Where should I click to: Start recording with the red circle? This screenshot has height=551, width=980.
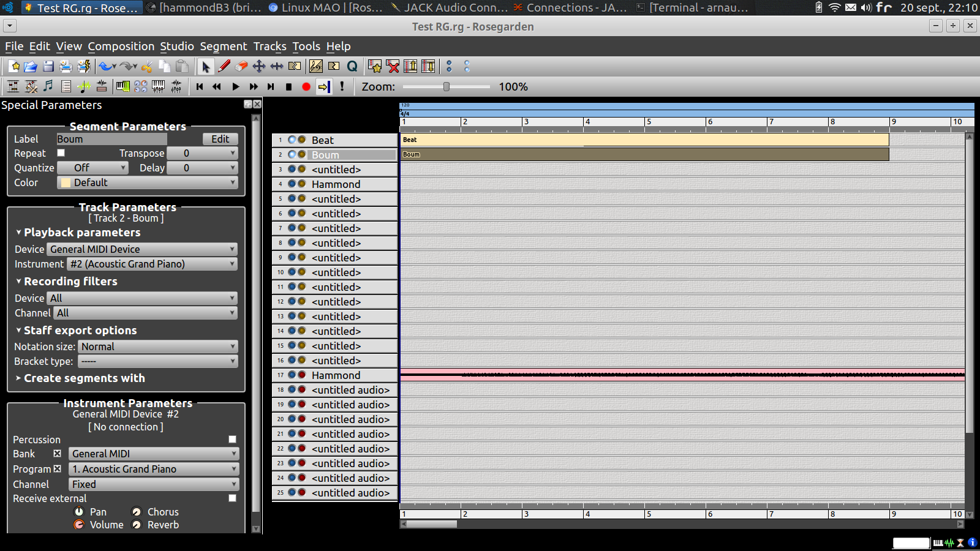(x=306, y=86)
